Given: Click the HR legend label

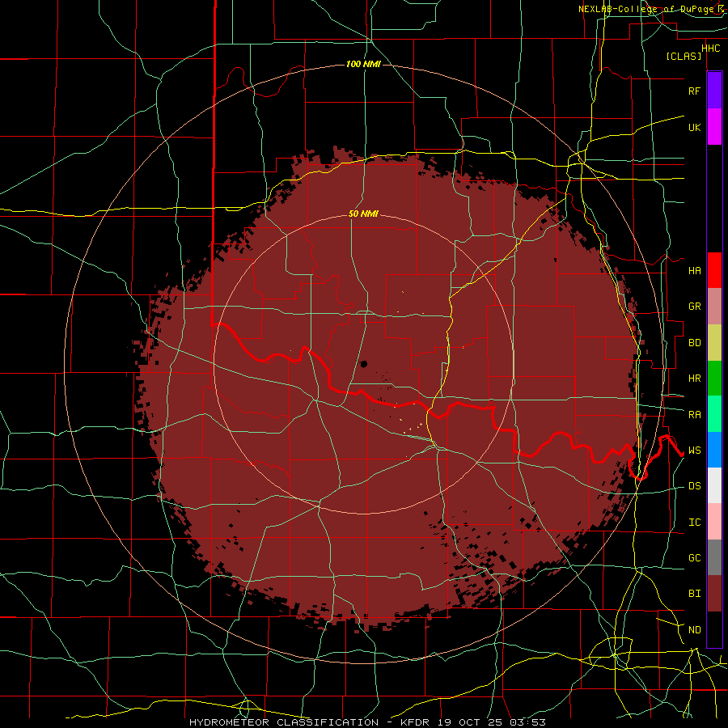Looking at the screenshot, I should 695,379.
